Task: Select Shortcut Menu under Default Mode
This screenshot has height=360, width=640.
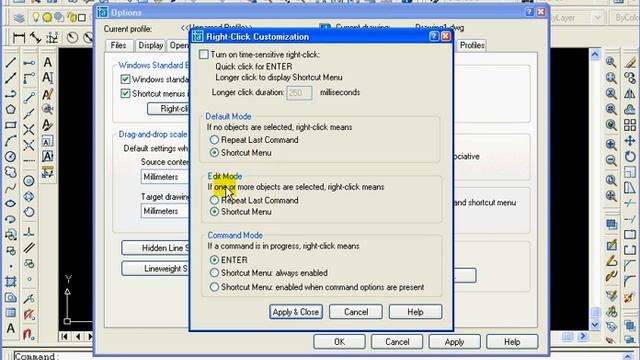Action: pos(214,153)
